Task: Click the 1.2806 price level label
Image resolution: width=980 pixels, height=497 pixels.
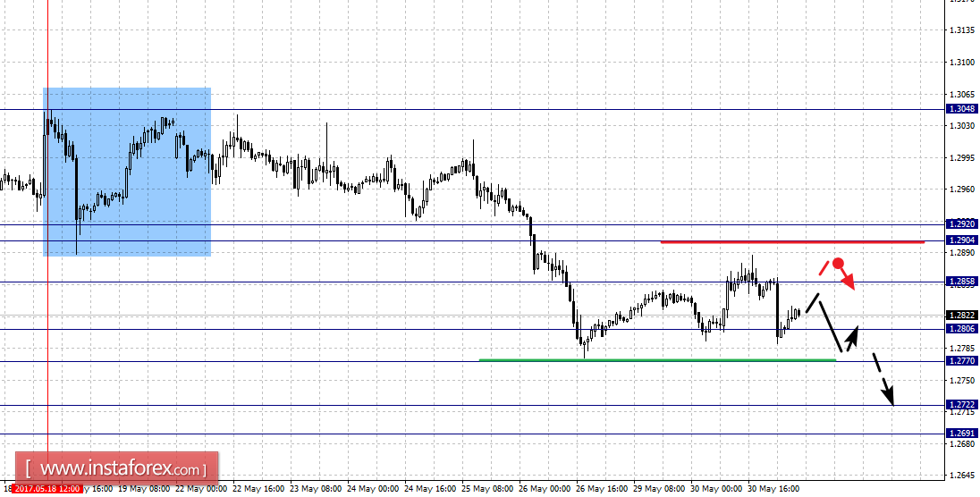Action: pos(962,328)
